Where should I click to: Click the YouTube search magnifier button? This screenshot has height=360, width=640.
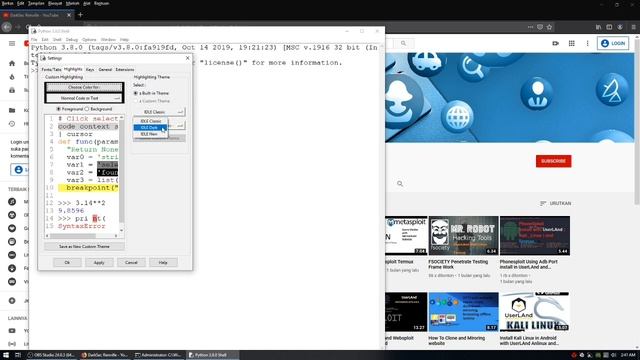click(403, 43)
